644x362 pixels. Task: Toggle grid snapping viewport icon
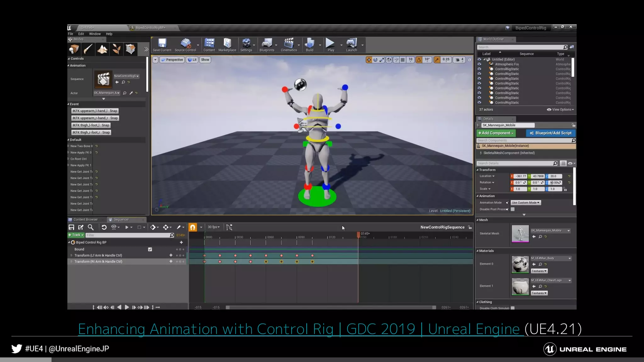402,60
